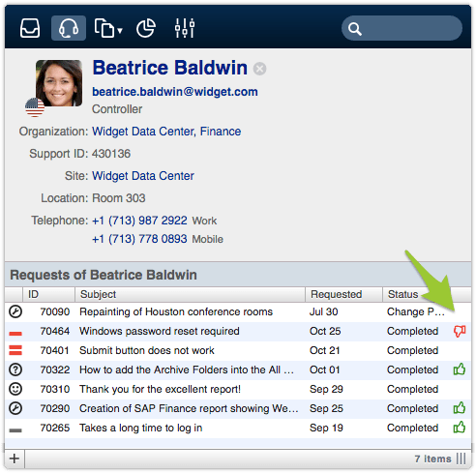Screen dimensions: 476x473
Task: Open request Creation of SAP Finance report
Action: (x=189, y=408)
